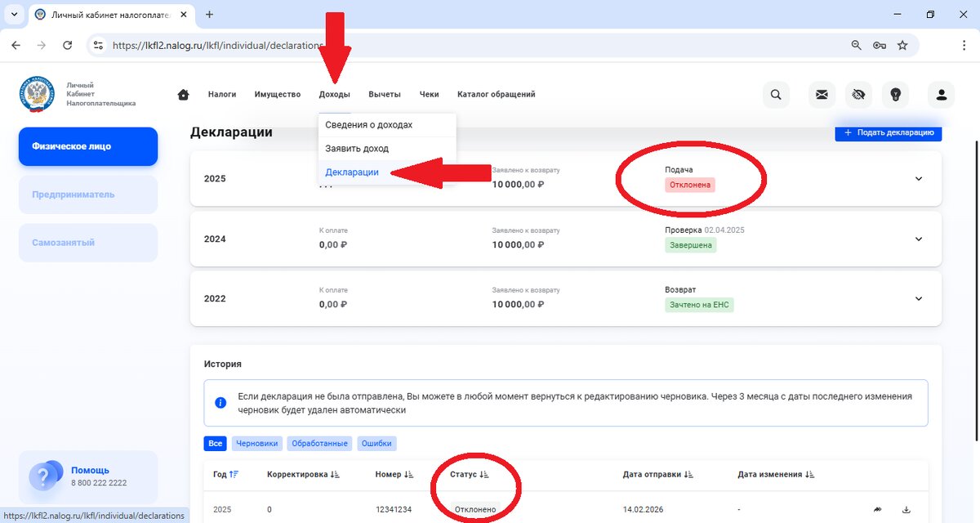The width and height of the screenshot is (980, 523).
Task: Open browser zoom icon in address bar
Action: [x=857, y=46]
